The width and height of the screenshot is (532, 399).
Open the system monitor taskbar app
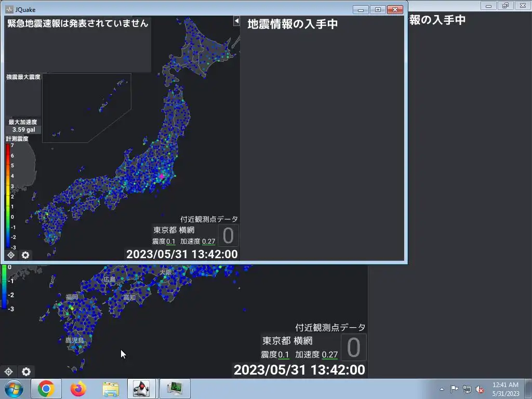[x=175, y=389]
